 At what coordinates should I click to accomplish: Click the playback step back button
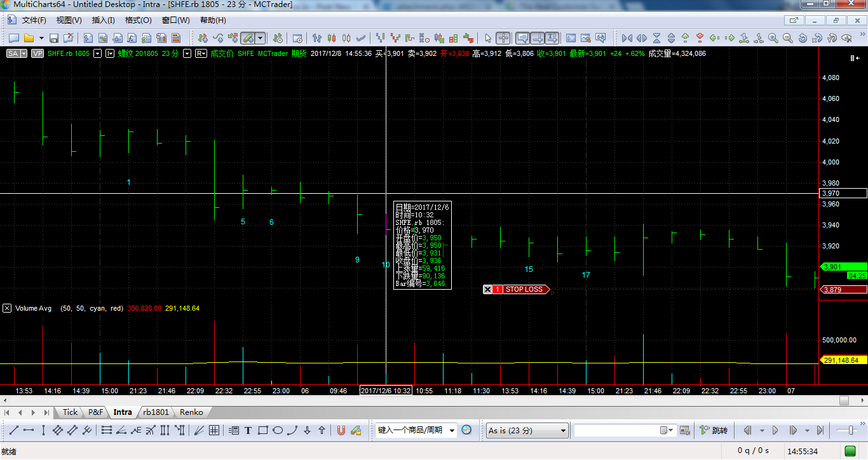click(x=748, y=431)
